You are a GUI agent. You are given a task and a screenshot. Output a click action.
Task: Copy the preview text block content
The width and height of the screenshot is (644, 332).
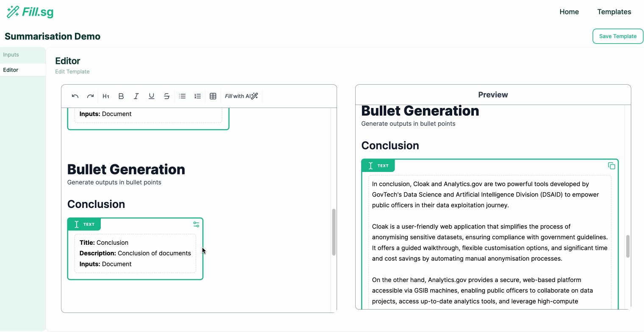tap(611, 166)
